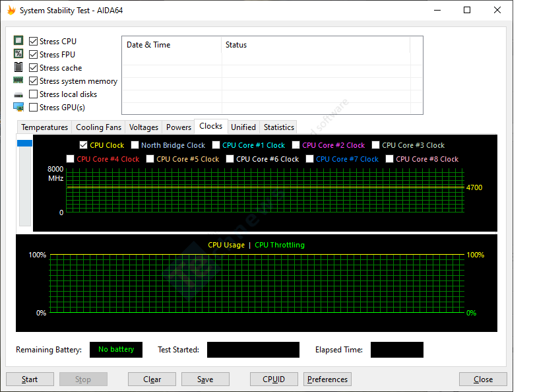
Task: Click the Status column header
Action: pyautogui.click(x=316, y=44)
